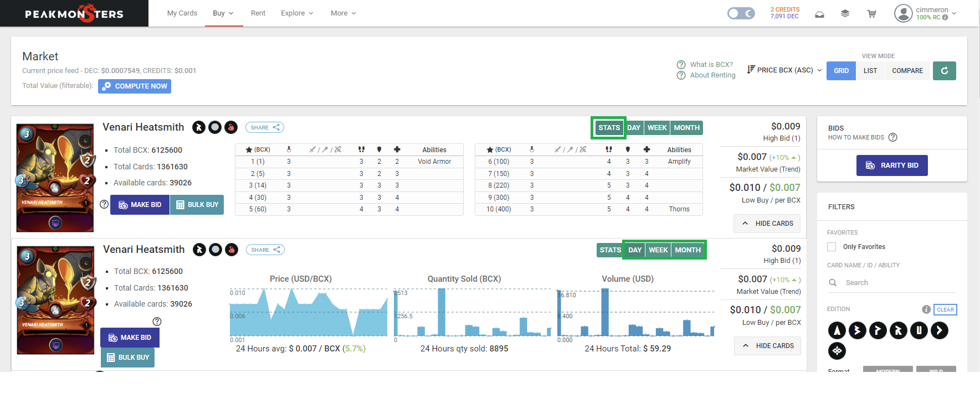Switch view mode to Compare
Screen dimensions: 980x409
point(907,71)
